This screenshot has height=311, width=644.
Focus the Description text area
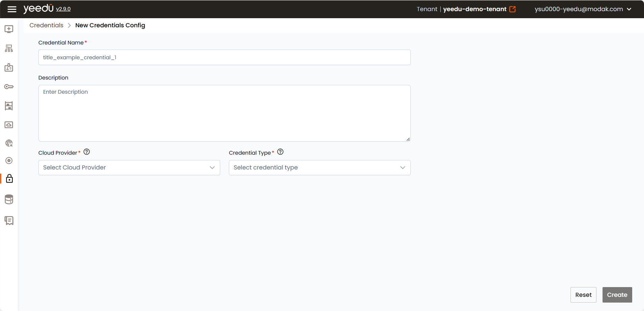pos(225,113)
